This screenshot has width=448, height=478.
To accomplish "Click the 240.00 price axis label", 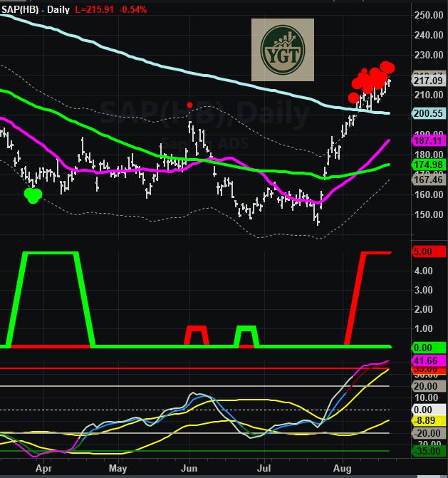I will [429, 35].
